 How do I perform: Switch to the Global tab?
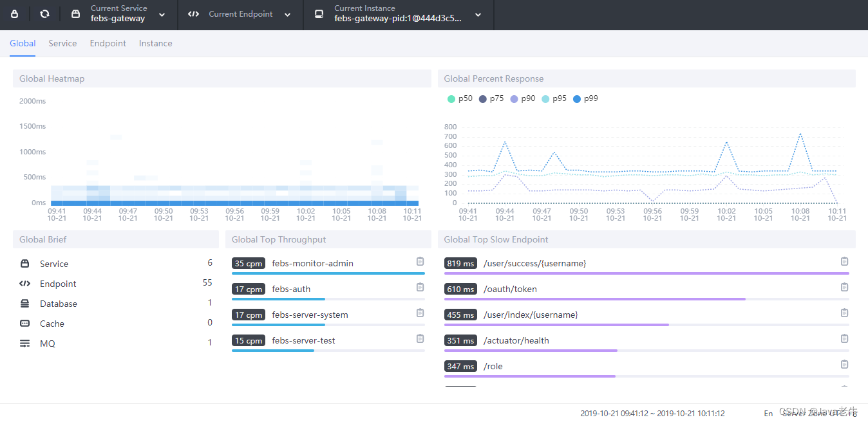pos(23,43)
